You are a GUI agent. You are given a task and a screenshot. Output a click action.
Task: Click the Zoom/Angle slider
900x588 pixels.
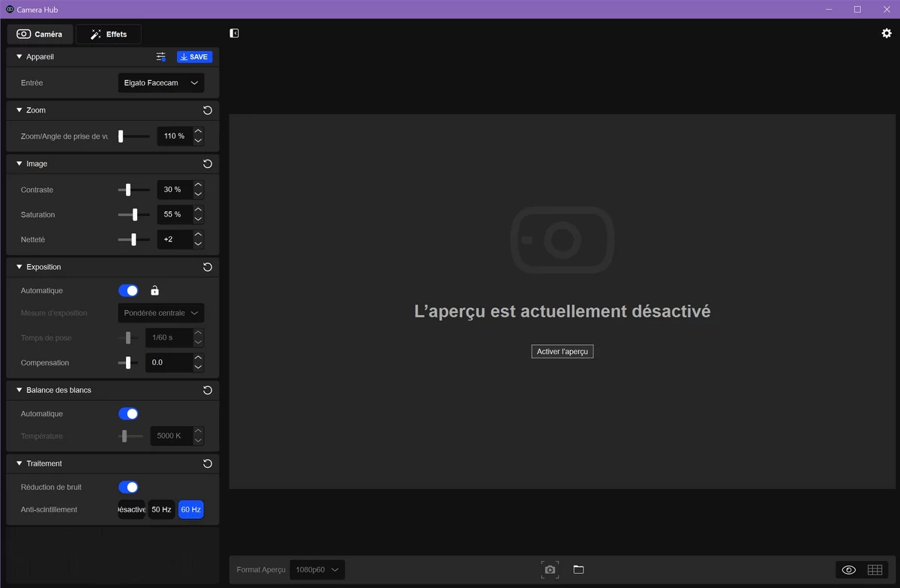point(133,136)
